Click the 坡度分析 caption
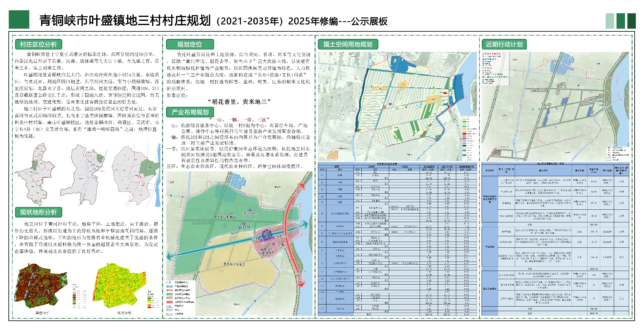Viewport: 644px width, 331px height. point(124,313)
